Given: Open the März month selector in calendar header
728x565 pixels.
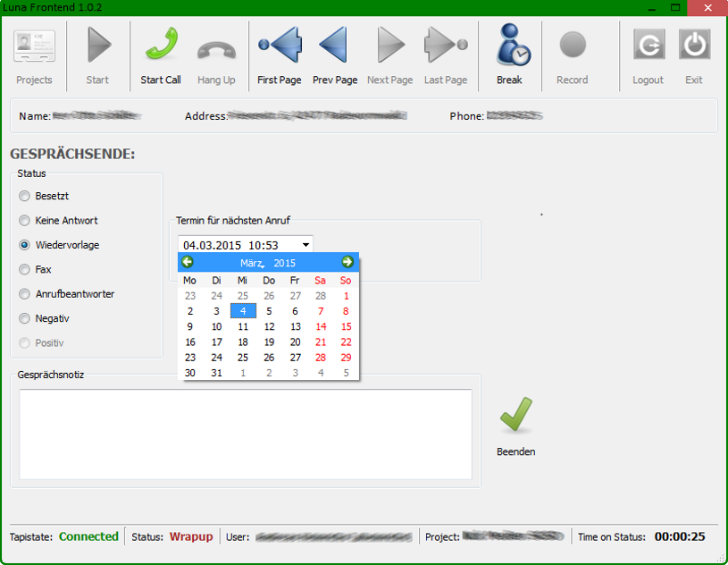Looking at the screenshot, I should point(252,263).
